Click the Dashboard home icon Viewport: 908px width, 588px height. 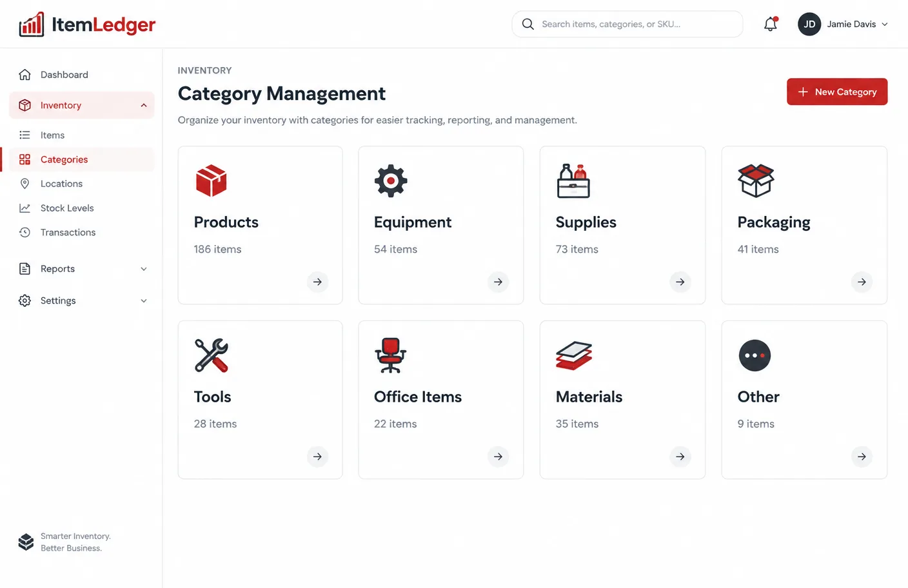click(x=25, y=75)
